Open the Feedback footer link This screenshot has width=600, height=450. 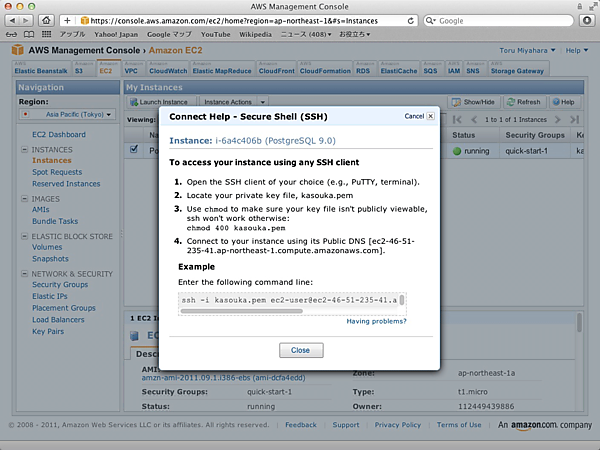(x=301, y=425)
